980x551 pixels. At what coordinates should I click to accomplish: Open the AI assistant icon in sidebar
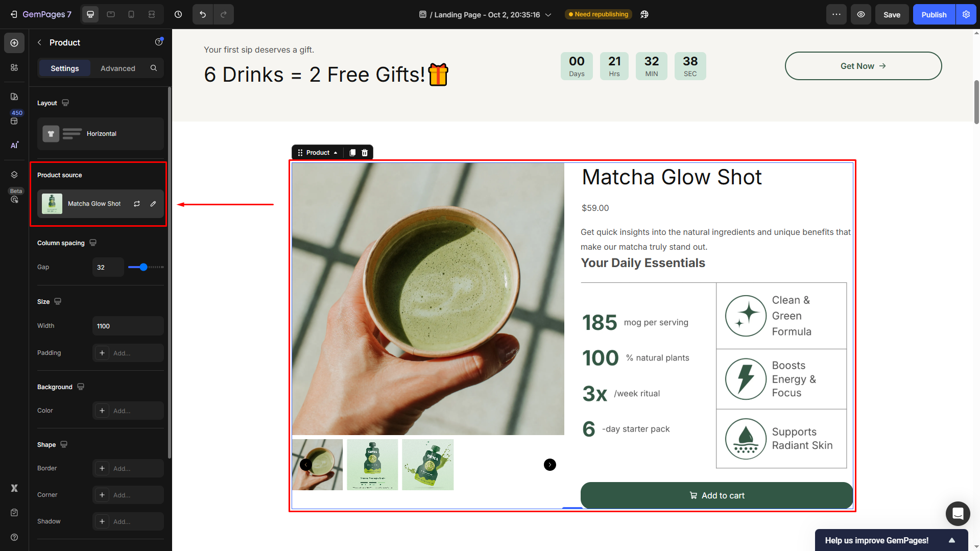pos(14,145)
